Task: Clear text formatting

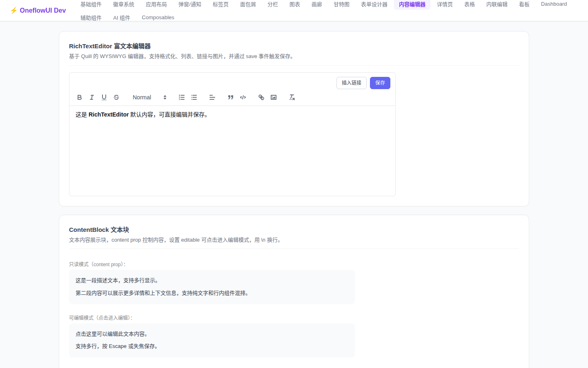Action: coord(292,97)
